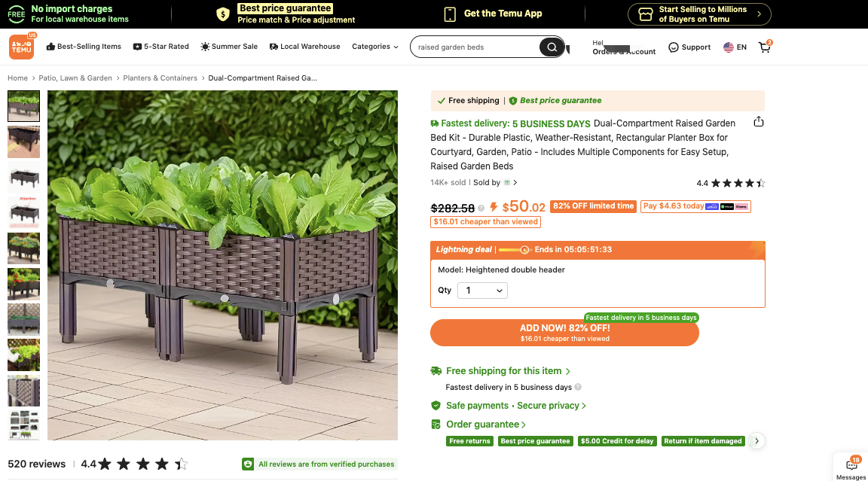Screen dimensions: 868x481
Task: Click the Lightning deal progress bar
Action: [x=514, y=250]
